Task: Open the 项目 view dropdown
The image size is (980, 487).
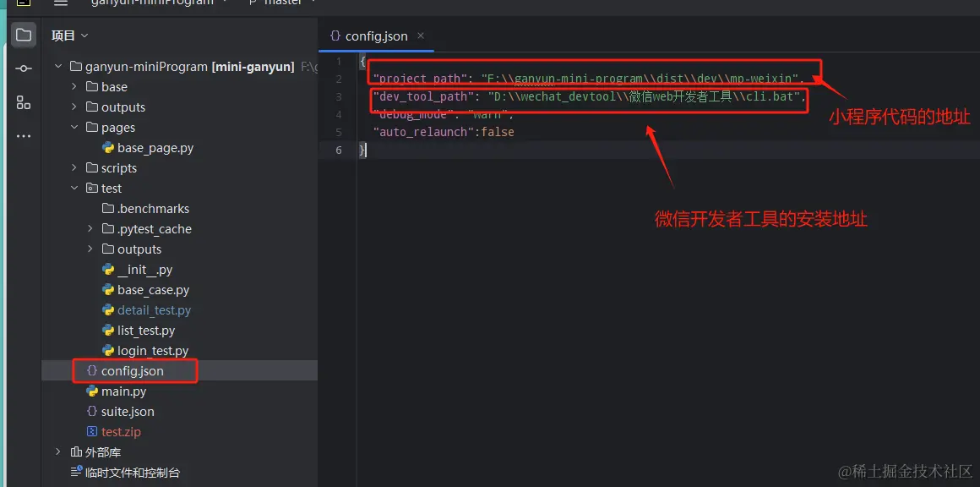Action: click(x=70, y=36)
